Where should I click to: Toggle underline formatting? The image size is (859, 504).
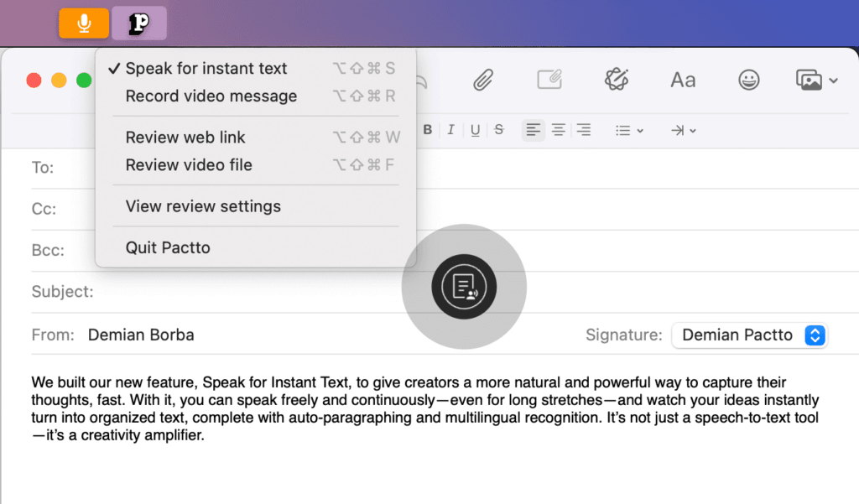[x=475, y=130]
